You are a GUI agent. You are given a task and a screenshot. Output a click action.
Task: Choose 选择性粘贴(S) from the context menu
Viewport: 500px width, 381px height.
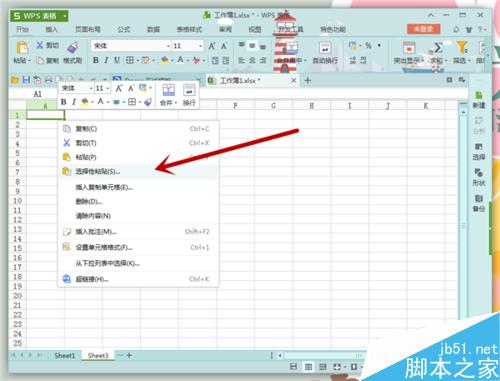(x=138, y=172)
